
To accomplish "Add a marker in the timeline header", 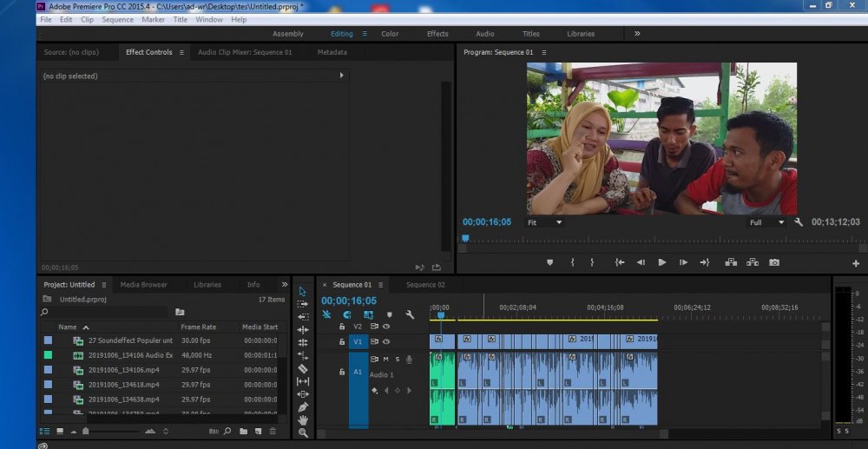I will 389,314.
